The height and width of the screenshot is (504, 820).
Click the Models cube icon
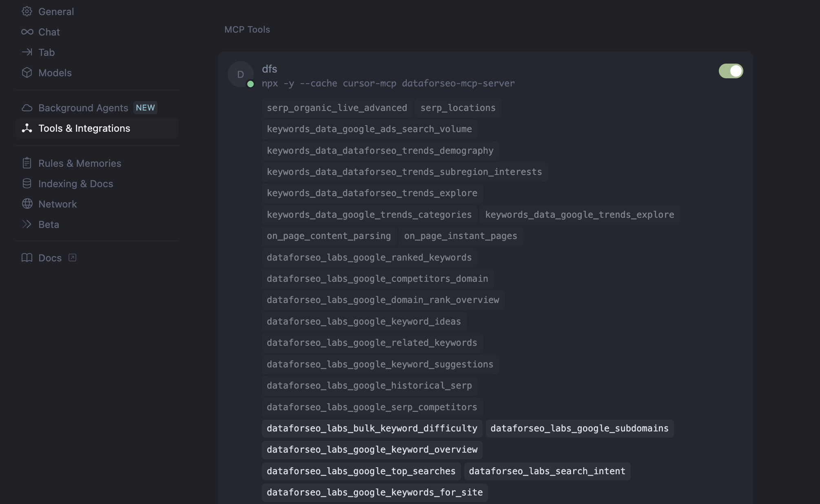[x=27, y=73]
